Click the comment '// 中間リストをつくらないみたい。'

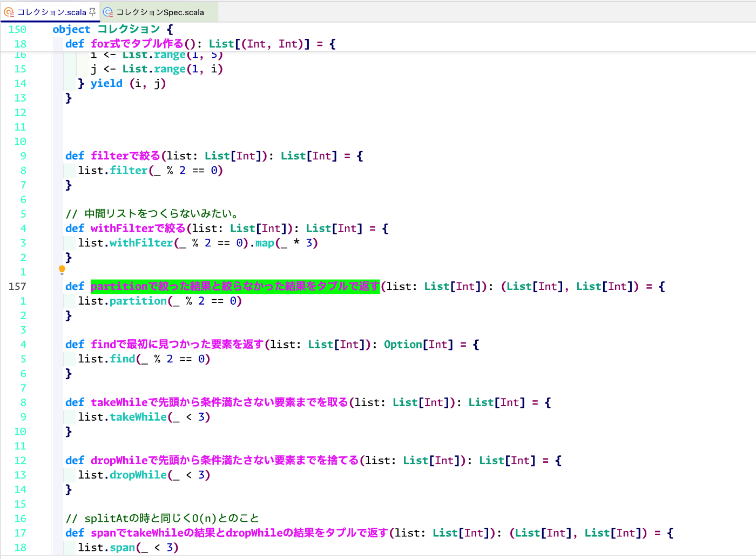[x=152, y=214]
